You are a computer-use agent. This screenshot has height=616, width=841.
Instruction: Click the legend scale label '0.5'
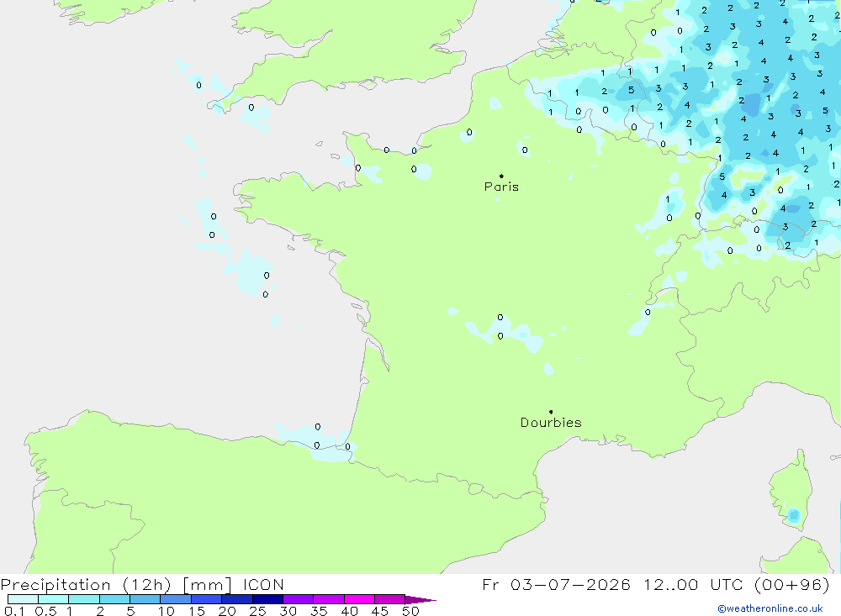(45, 611)
